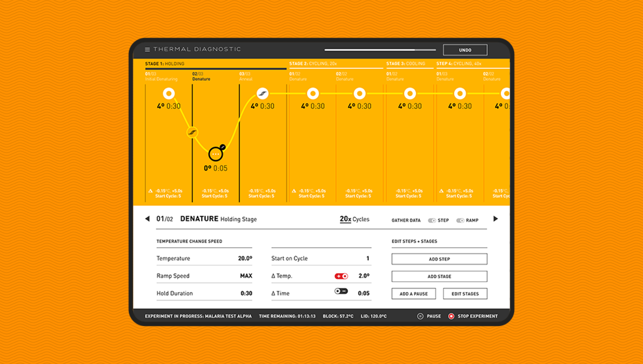Go to previous step with left arrow
This screenshot has height=364, width=643.
pos(147,219)
